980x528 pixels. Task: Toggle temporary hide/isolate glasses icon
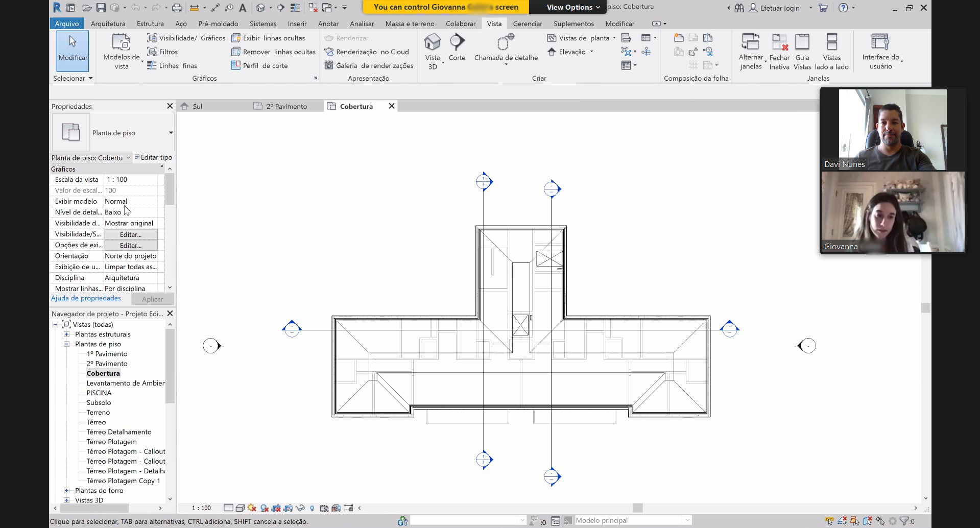coord(300,508)
